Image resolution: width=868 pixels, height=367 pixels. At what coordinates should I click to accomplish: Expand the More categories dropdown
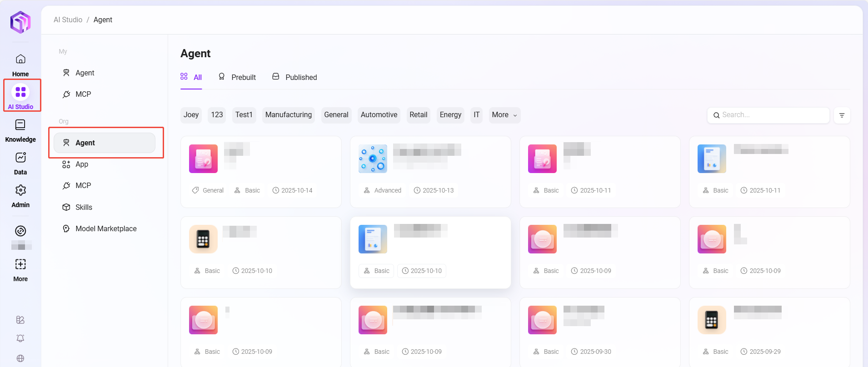click(504, 115)
